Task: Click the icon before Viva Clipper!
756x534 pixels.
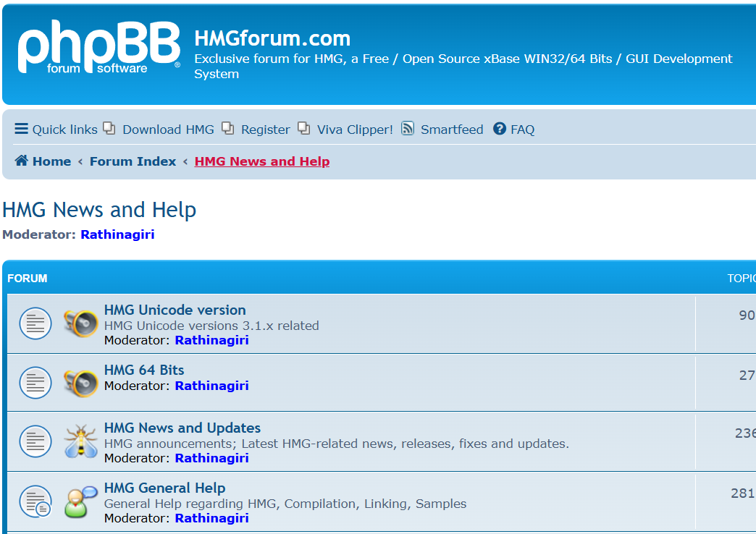Action: (x=303, y=128)
